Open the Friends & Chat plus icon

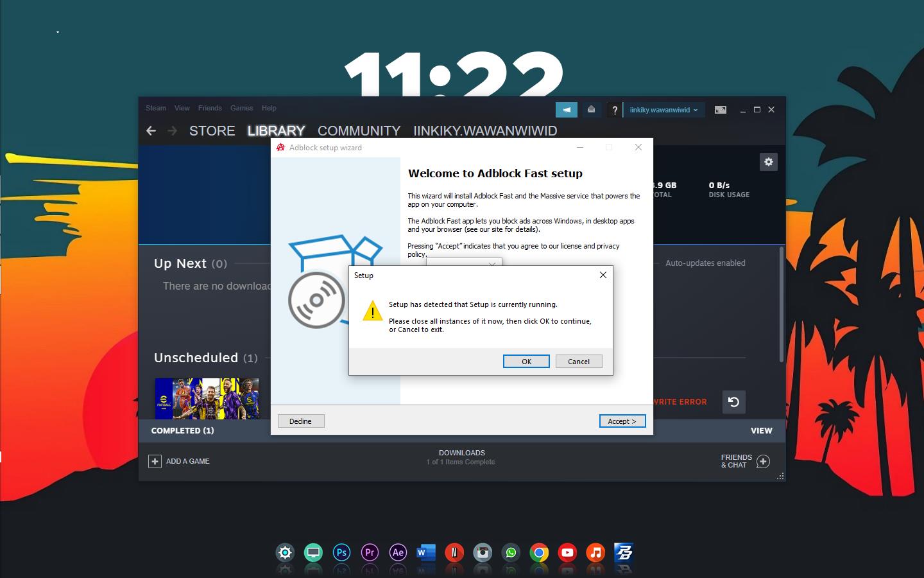coord(763,461)
